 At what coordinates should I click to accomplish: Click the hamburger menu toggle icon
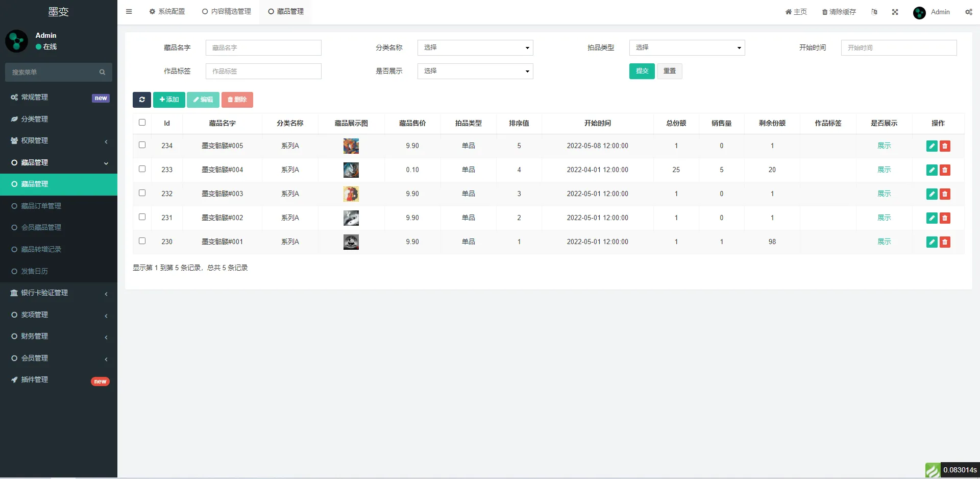[x=129, y=12]
